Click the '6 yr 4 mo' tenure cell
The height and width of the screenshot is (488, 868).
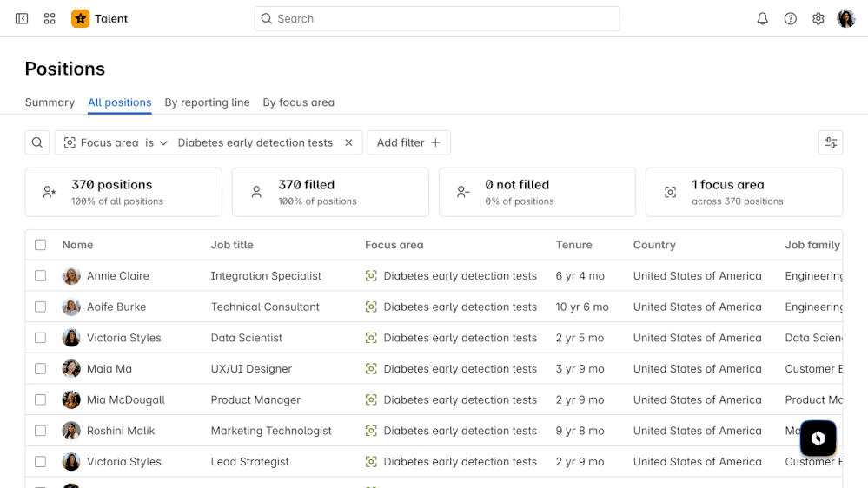[580, 275]
